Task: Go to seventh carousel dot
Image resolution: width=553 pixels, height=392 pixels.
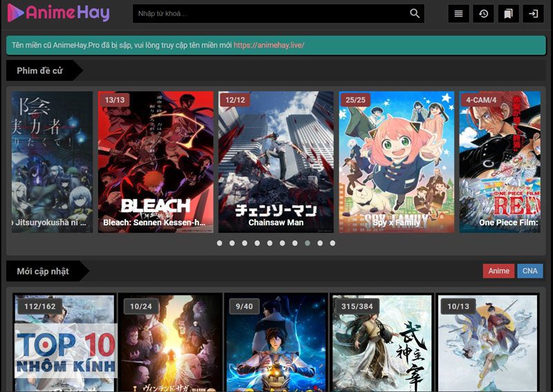Action: coord(295,243)
